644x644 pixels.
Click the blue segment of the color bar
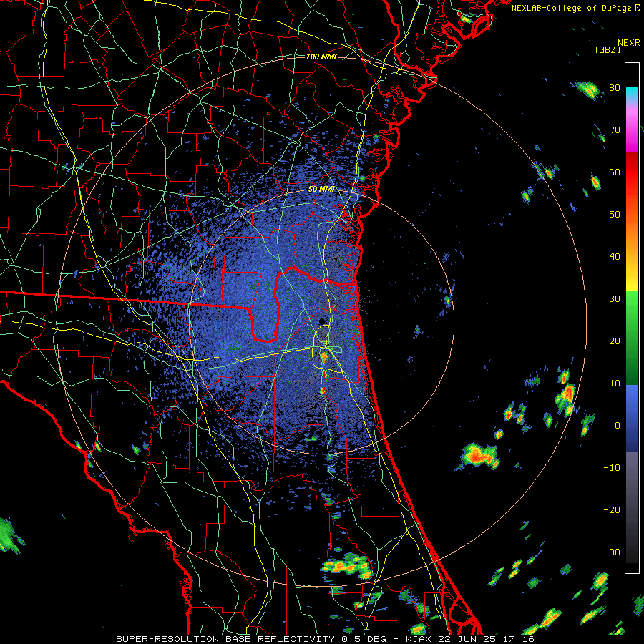632,418
